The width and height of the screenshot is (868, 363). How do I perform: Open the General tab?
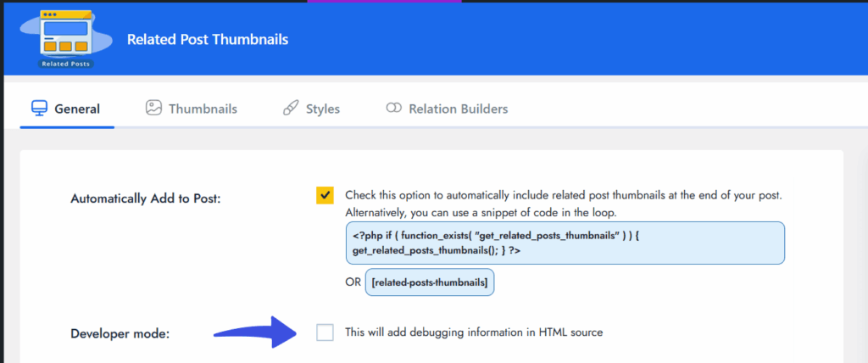pyautogui.click(x=66, y=109)
